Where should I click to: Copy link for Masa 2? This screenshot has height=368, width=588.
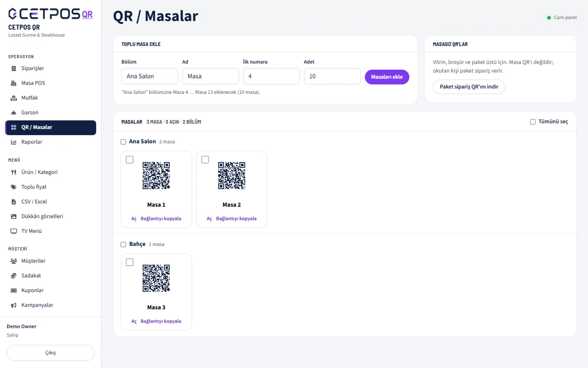pos(236,219)
